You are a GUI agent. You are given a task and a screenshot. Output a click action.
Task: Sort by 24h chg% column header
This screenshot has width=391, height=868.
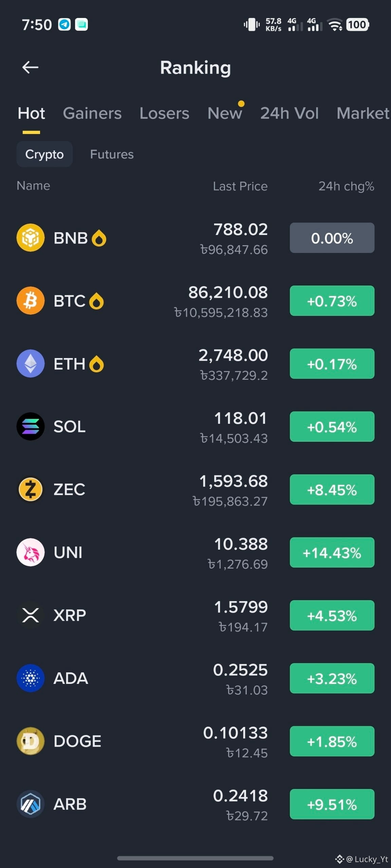[346, 186]
